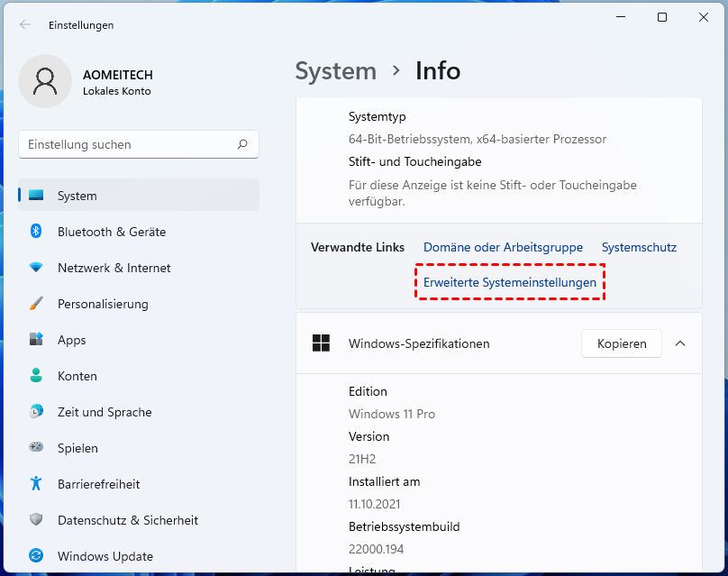Select the Spielen gamepad icon
The width and height of the screenshot is (728, 576).
pos(36,448)
